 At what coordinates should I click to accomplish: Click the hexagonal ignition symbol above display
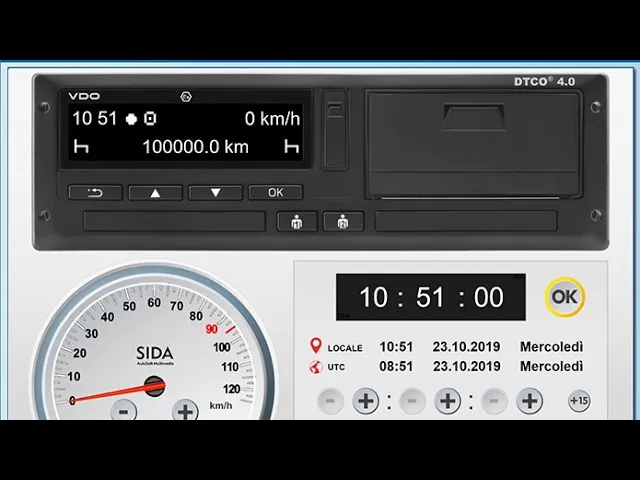pyautogui.click(x=186, y=97)
